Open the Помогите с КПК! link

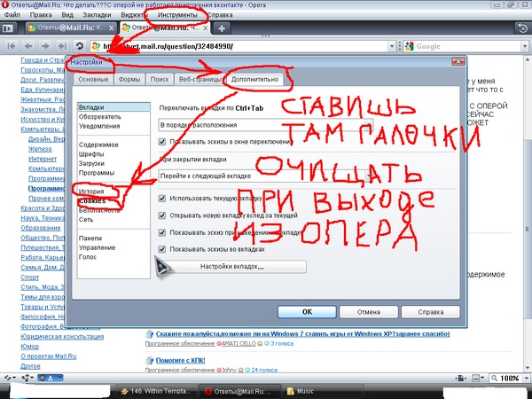click(x=181, y=360)
